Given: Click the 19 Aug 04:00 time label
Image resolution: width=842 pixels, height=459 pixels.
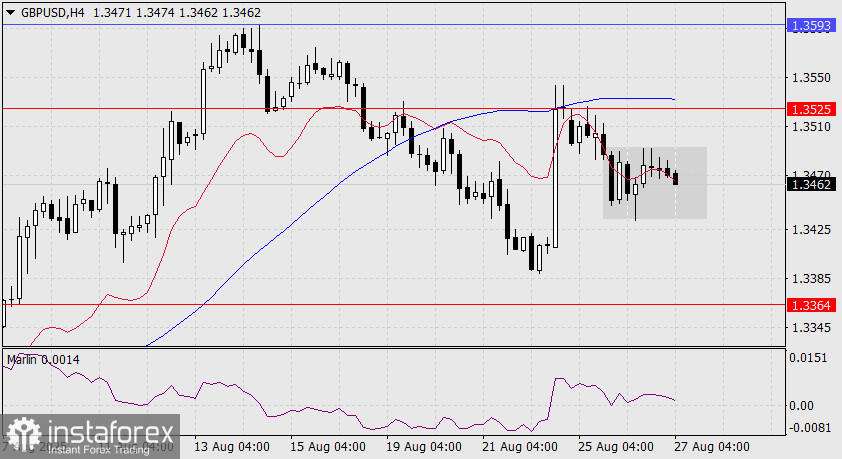Looking at the screenshot, I should (x=424, y=447).
